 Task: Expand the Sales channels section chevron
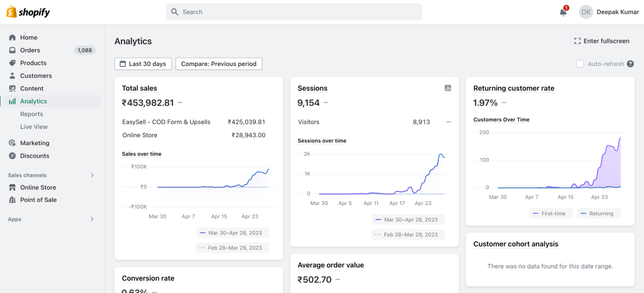(92, 175)
